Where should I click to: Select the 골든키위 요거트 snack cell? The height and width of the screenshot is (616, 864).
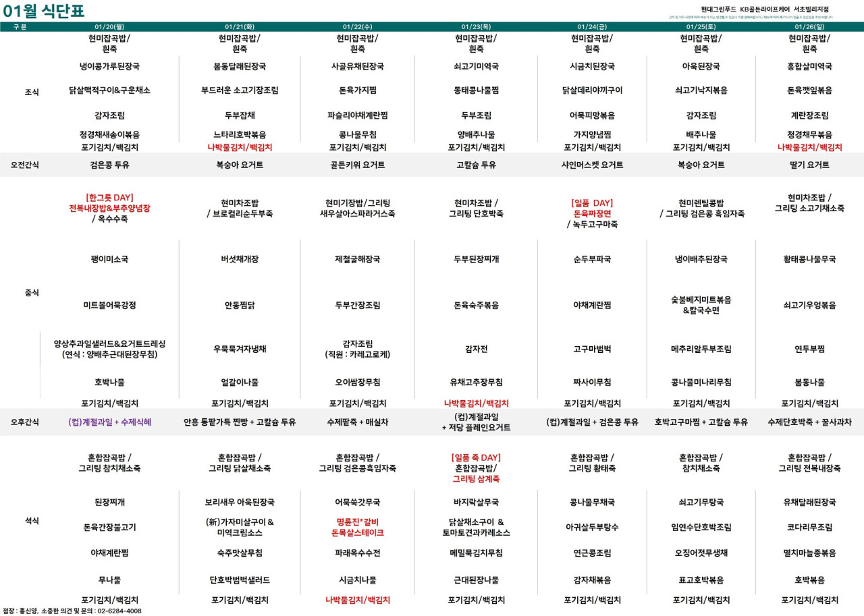[357, 165]
